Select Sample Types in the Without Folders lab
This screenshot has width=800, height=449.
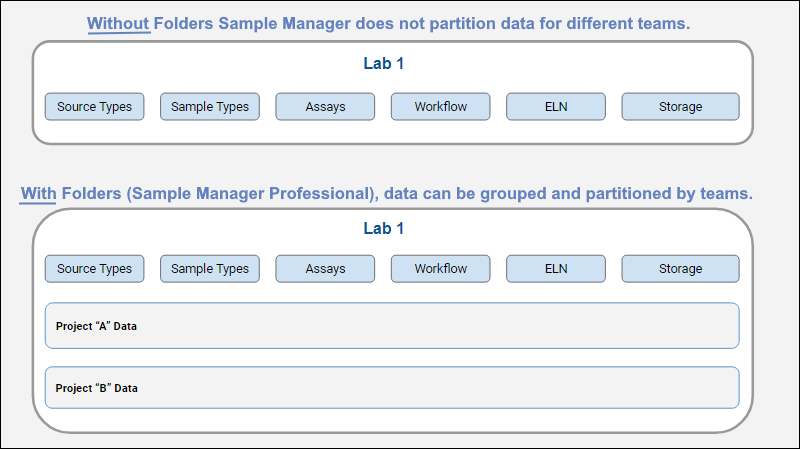click(x=210, y=107)
